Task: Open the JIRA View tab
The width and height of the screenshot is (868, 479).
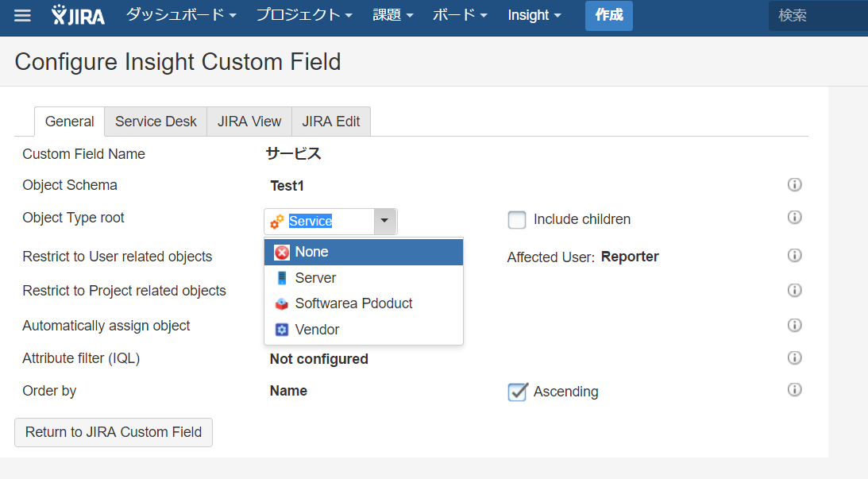Action: click(x=249, y=122)
